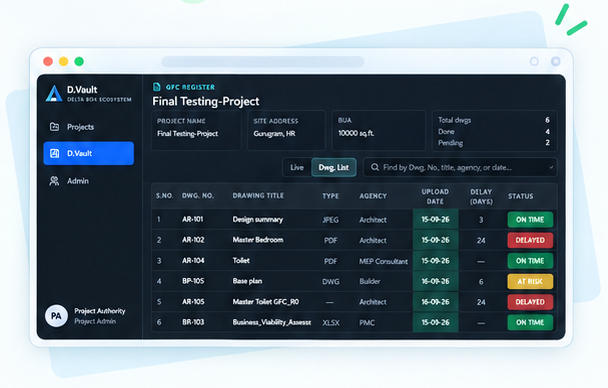Click drawing number AR-101
This screenshot has width=608, height=388.
tap(193, 219)
